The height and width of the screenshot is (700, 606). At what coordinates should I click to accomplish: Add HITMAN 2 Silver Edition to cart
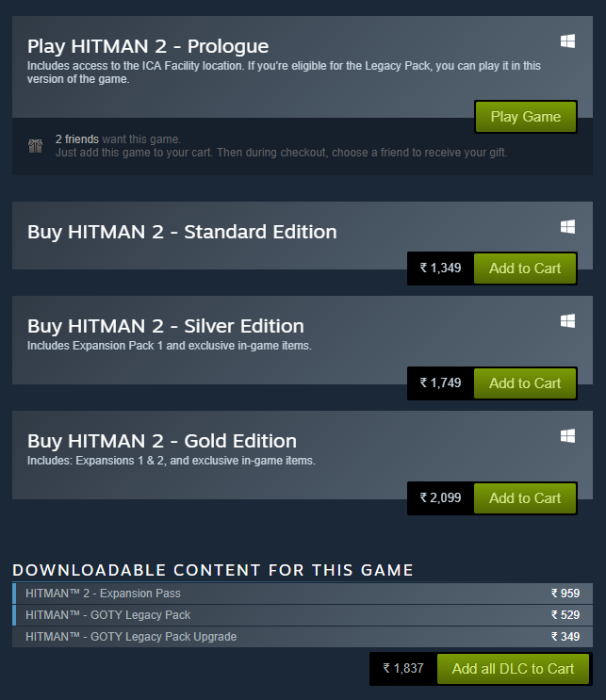[525, 383]
